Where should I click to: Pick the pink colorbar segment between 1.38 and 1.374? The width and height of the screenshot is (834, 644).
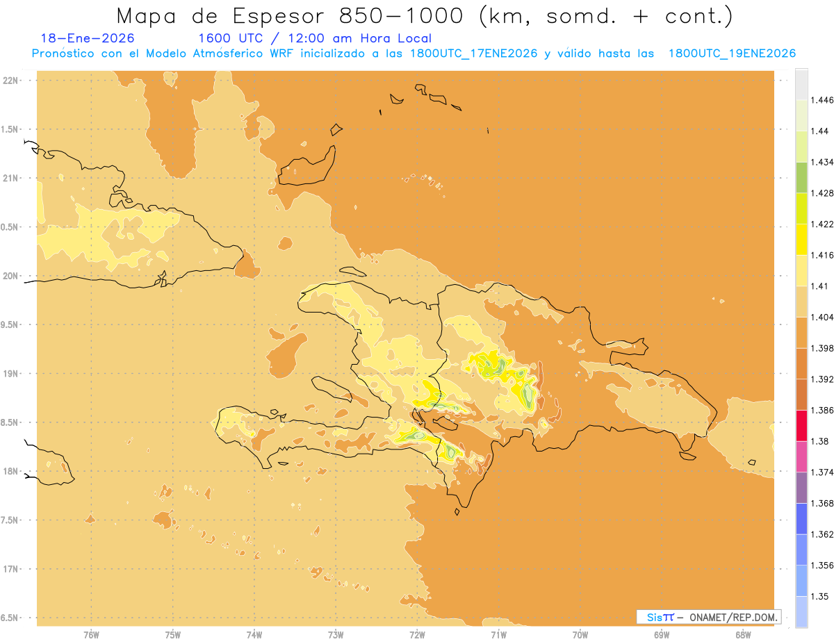pyautogui.click(x=801, y=456)
